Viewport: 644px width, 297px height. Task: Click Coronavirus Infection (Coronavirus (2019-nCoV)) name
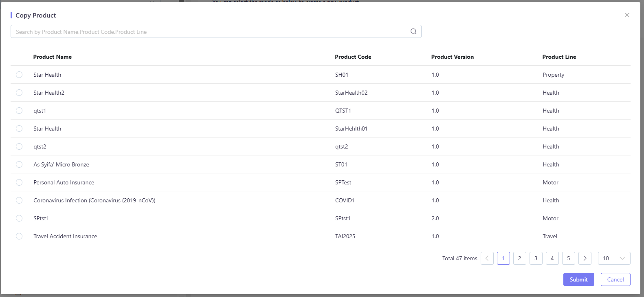(x=95, y=200)
